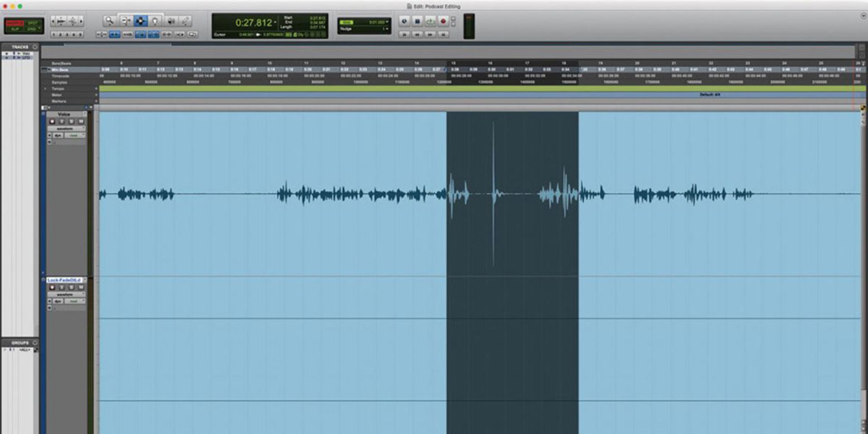
Task: Select the Selector tool
Action: pyautogui.click(x=141, y=21)
